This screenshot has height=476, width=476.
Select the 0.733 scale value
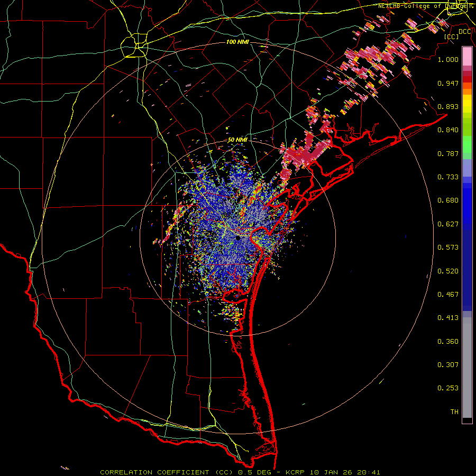pos(448,177)
